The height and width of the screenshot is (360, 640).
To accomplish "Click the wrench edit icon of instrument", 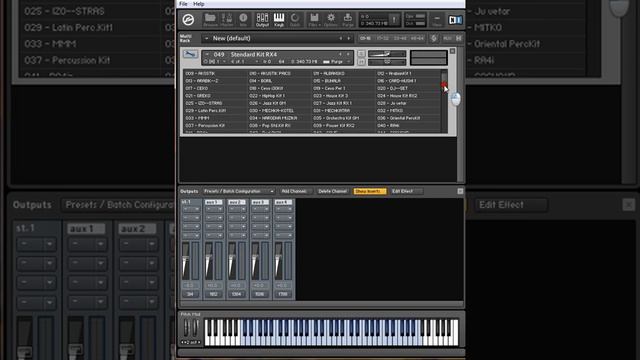I will point(190,54).
